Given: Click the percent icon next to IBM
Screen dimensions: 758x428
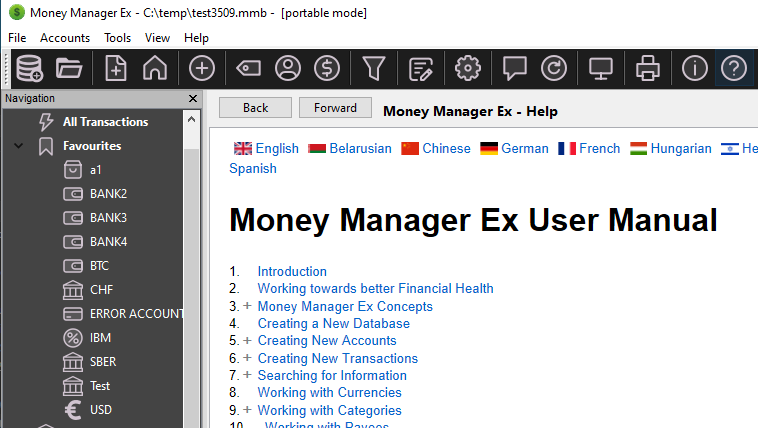Looking at the screenshot, I should [x=73, y=338].
